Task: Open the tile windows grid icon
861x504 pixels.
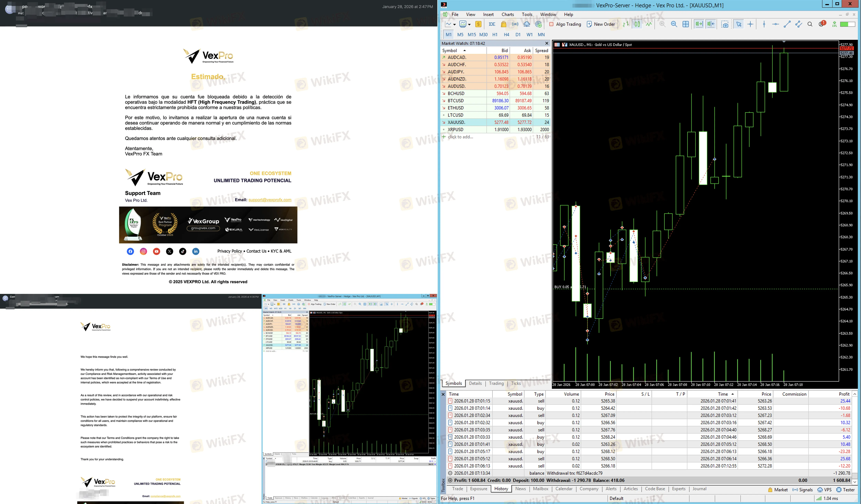Action: click(685, 24)
